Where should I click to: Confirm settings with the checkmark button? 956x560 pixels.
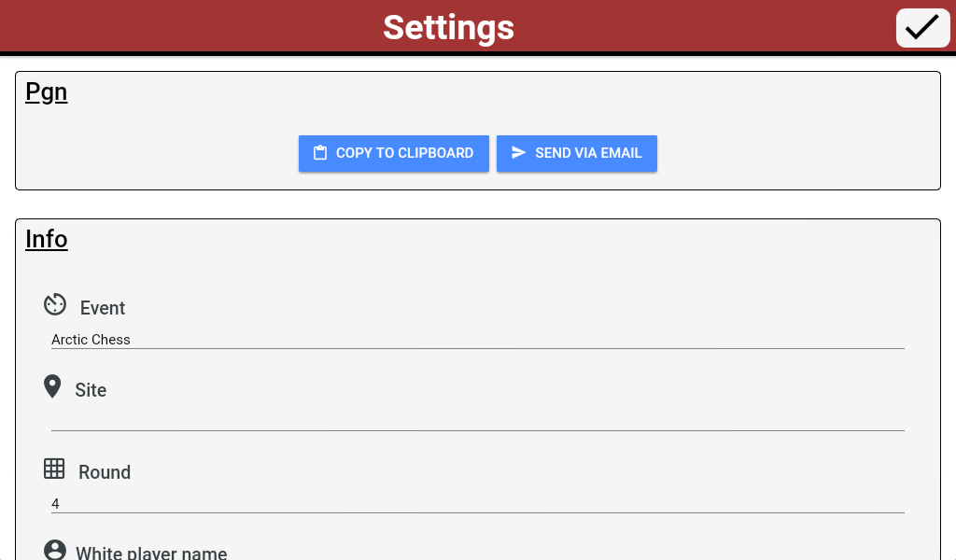922,27
